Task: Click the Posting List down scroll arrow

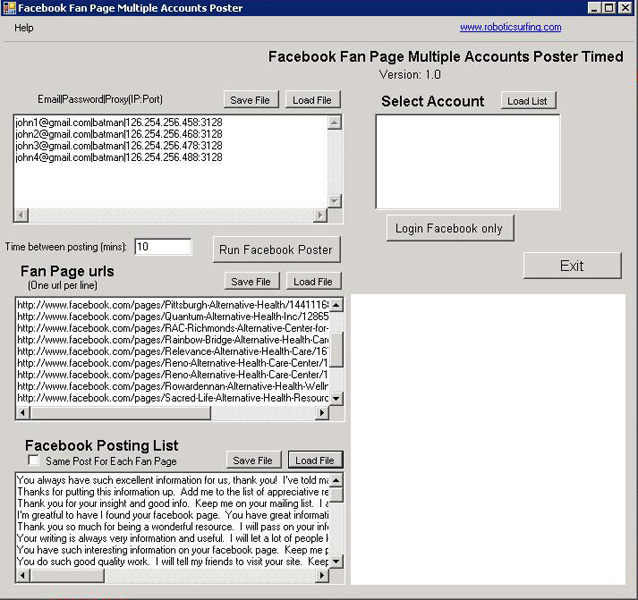Action: (x=336, y=561)
